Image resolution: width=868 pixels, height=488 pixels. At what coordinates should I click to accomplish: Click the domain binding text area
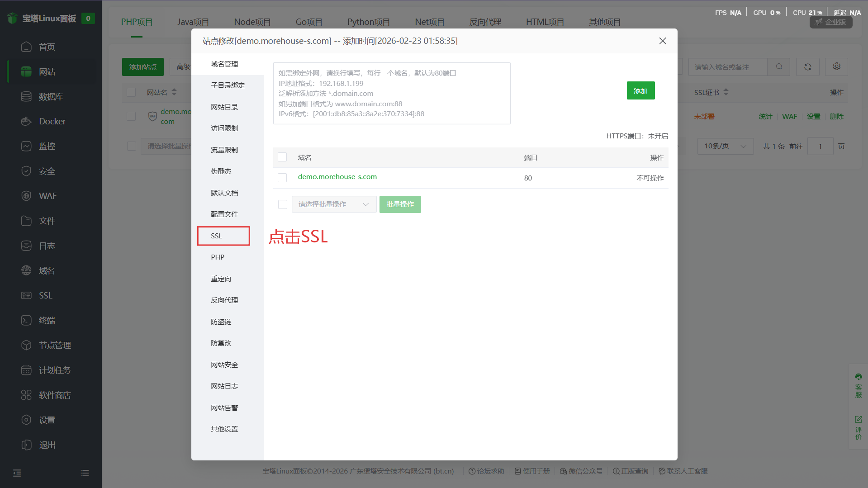pos(392,94)
